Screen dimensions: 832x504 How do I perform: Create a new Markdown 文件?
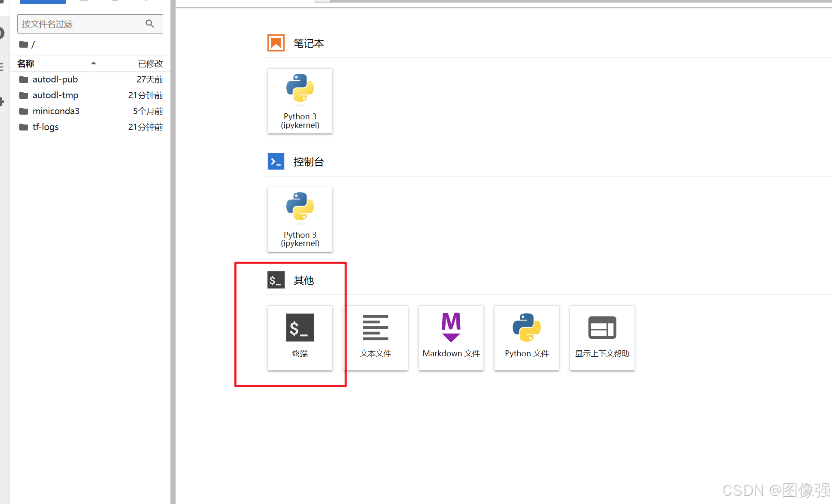[x=451, y=338]
